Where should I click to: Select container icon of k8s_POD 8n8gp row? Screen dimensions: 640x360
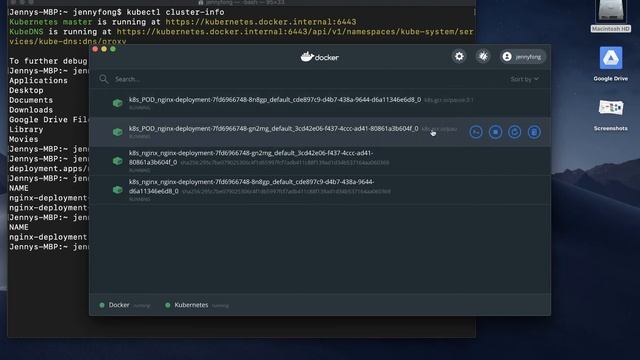[118, 103]
